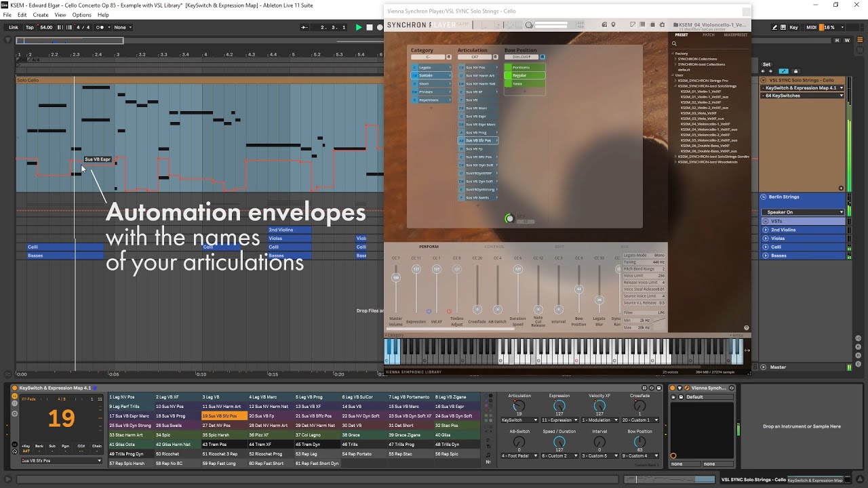868x488 pixels.
Task: Toggle the blue Vel.XF power button
Action: (x=429, y=312)
